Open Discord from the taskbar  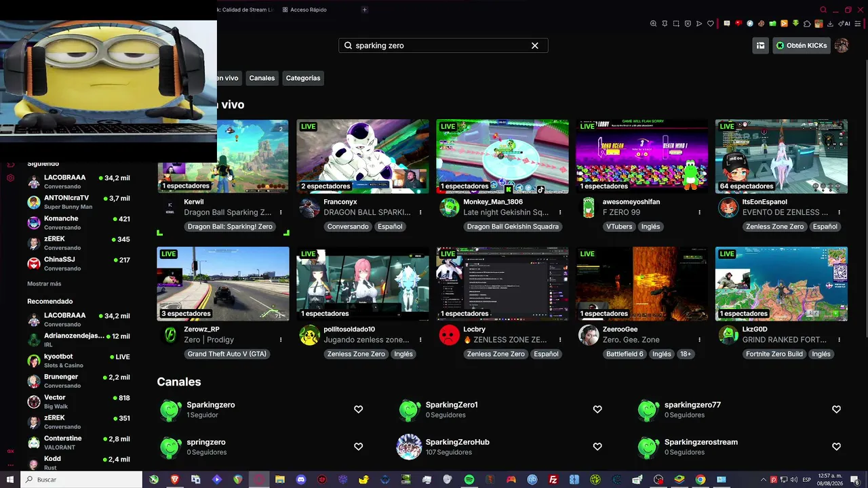(301, 479)
